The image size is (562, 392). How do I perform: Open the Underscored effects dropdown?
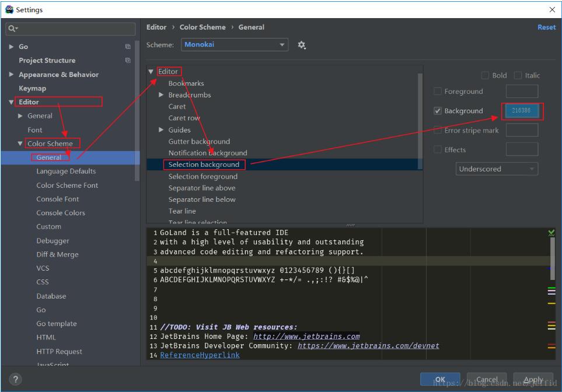(x=497, y=169)
